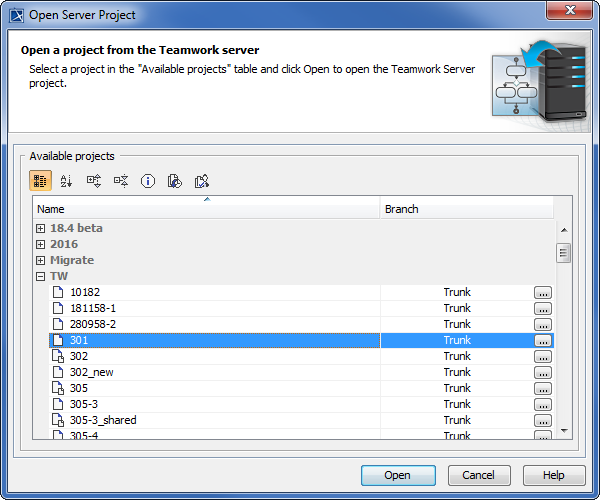Click the scrollbar down arrow
Viewport: 600px width, 500px height.
point(564,431)
